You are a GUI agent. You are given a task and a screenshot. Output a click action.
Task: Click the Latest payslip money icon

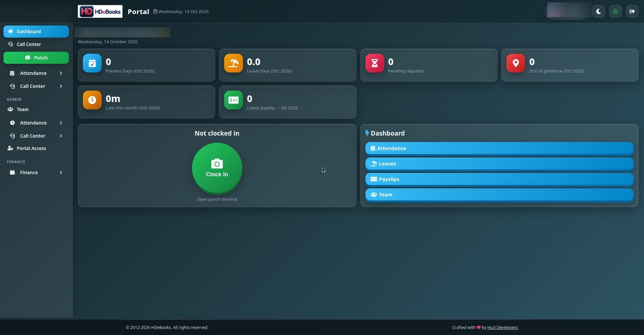[x=233, y=100]
